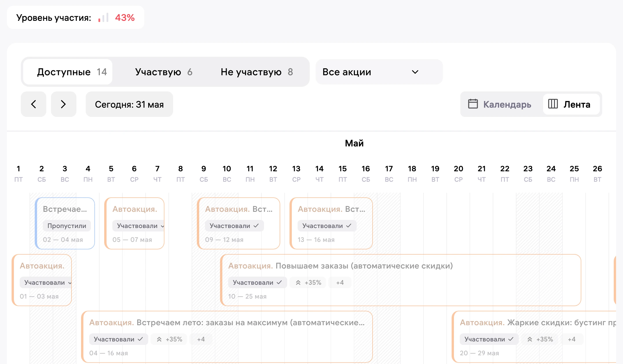Select the Не участвую 8 tab
623x364 pixels.
click(x=257, y=72)
